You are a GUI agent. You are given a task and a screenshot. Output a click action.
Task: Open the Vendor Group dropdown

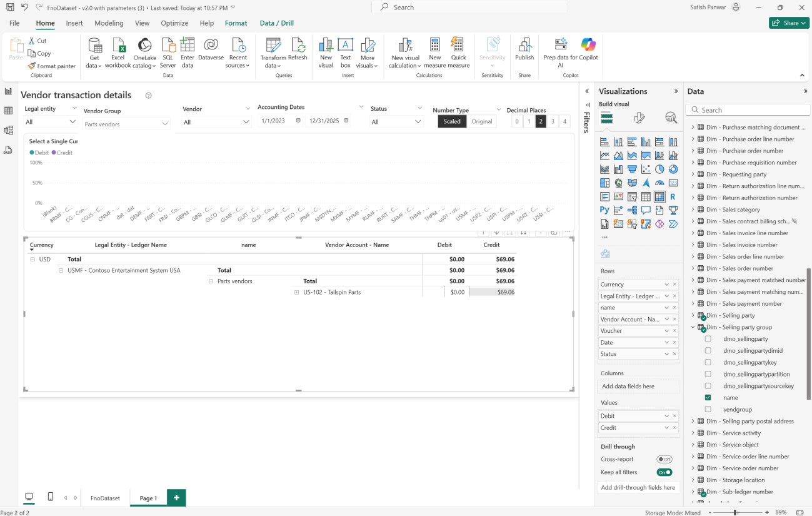165,124
